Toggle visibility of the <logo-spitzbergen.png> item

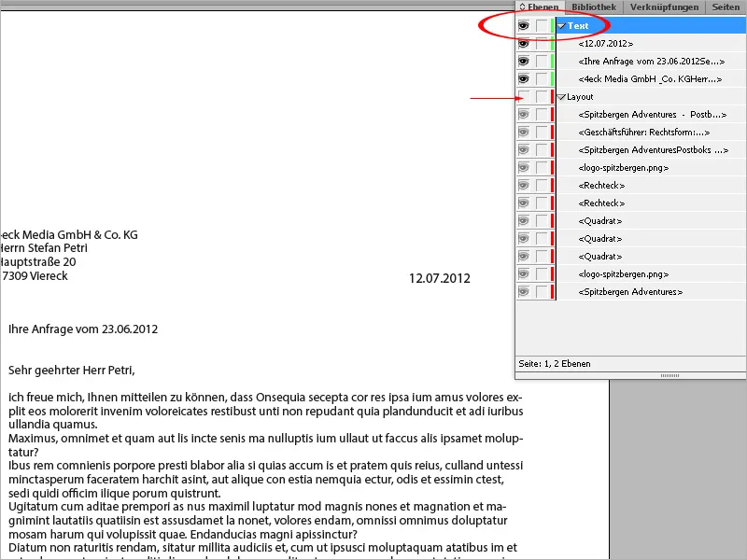[x=524, y=167]
